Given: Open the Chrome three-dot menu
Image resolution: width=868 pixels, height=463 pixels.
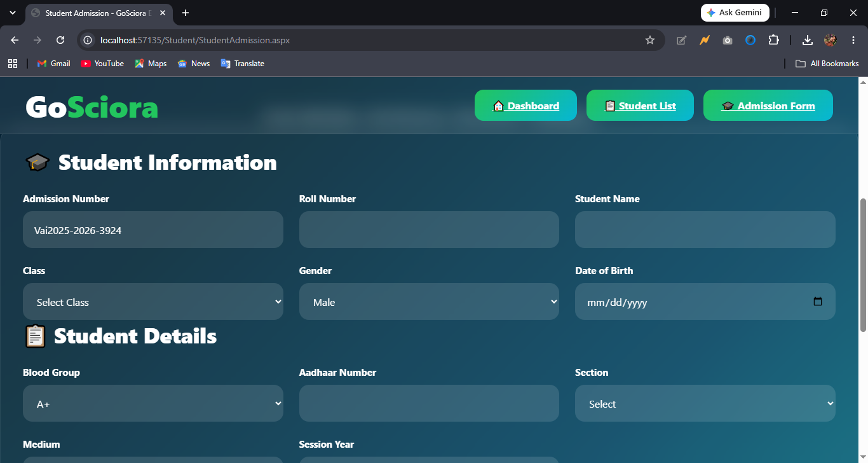Looking at the screenshot, I should tap(853, 40).
